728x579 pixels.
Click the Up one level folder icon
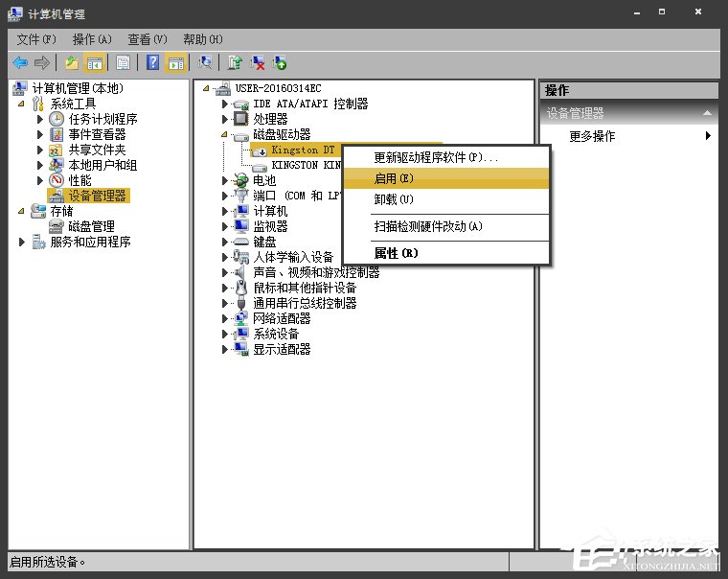pos(71,62)
